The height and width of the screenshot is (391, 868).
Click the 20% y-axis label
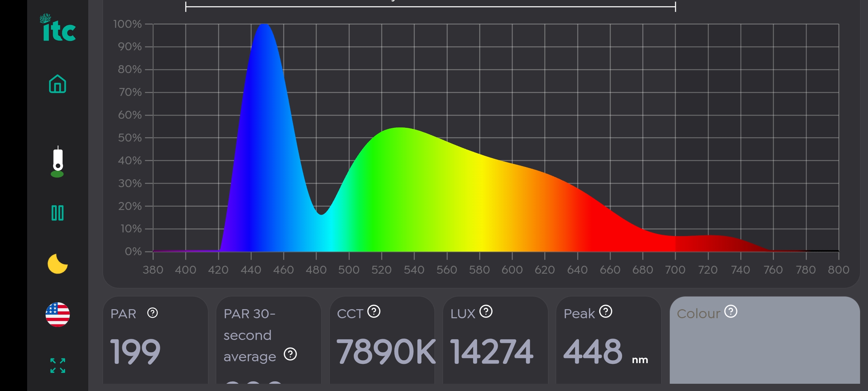130,206
